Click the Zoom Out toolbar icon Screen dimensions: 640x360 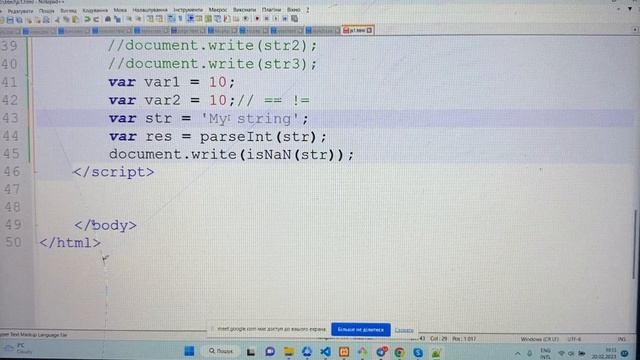coord(139,19)
